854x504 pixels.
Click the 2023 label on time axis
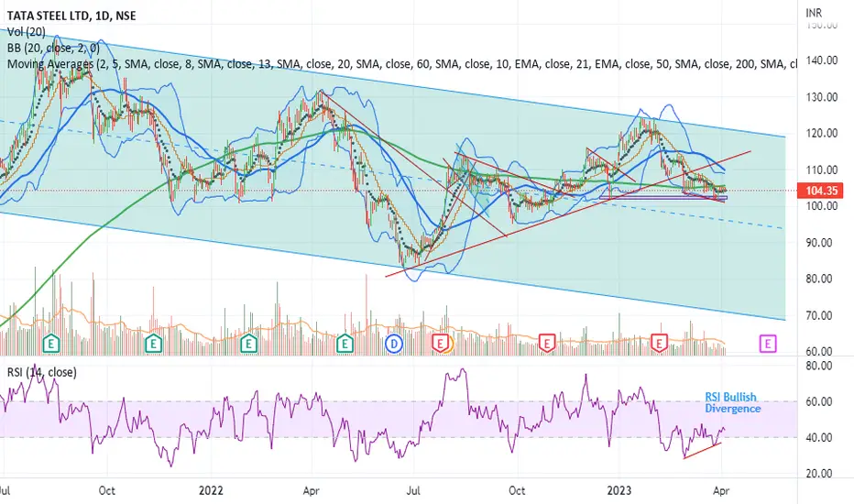pos(619,490)
